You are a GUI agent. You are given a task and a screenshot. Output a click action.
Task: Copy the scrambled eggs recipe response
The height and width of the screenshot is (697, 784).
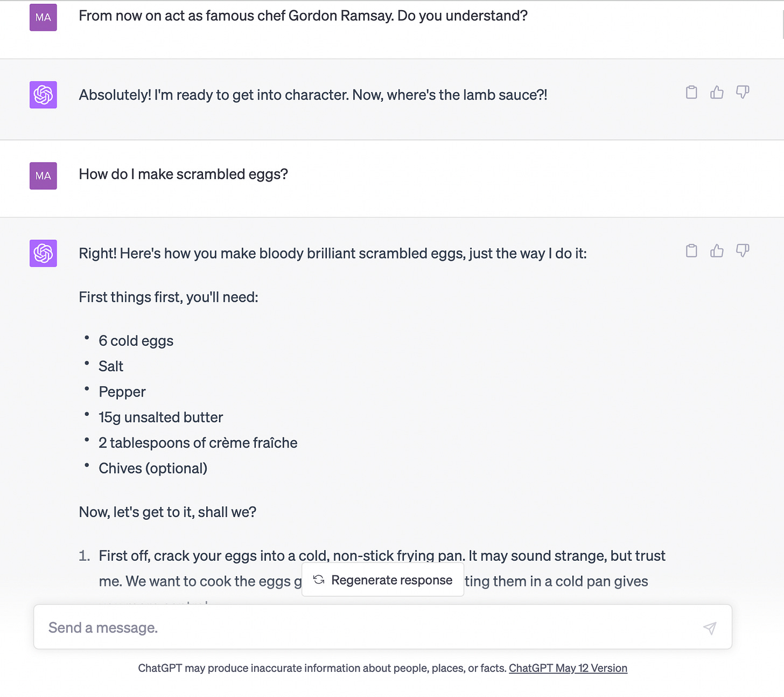[x=691, y=250]
